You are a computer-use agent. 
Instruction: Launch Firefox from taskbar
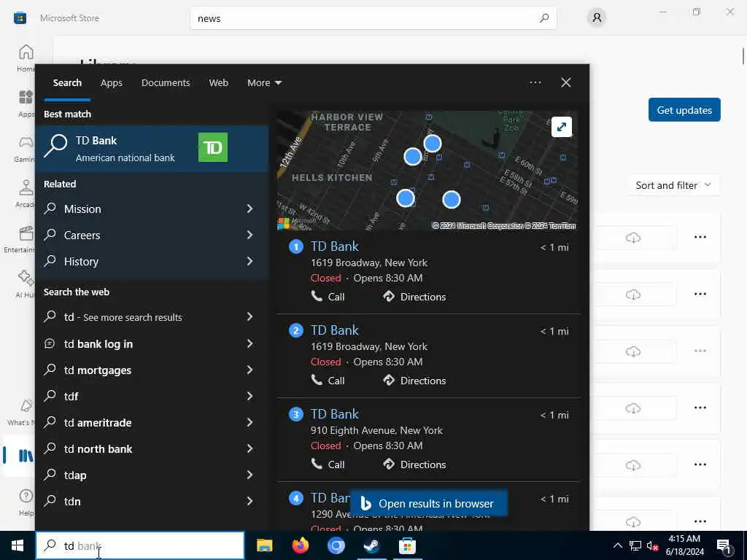(x=300, y=545)
